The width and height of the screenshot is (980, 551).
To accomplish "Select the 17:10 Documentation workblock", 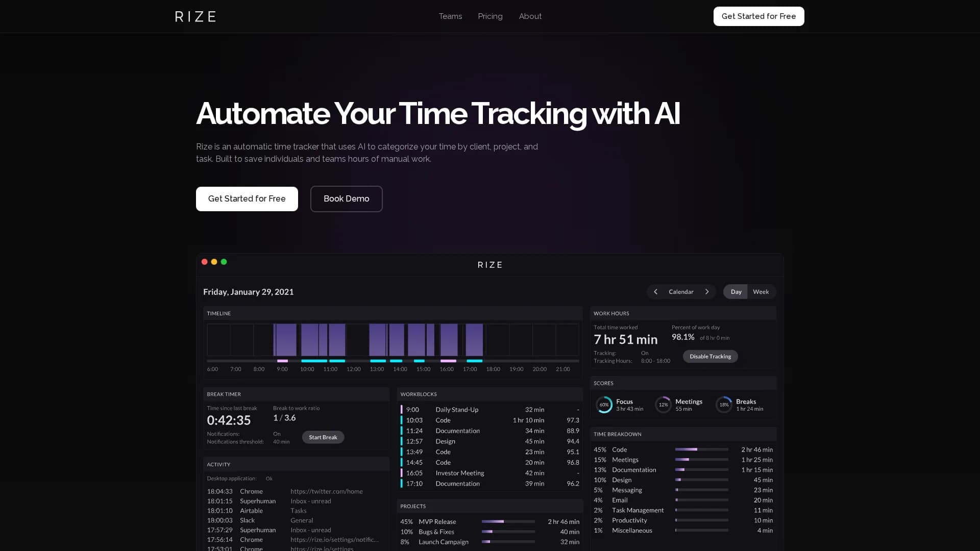I will coord(490,484).
